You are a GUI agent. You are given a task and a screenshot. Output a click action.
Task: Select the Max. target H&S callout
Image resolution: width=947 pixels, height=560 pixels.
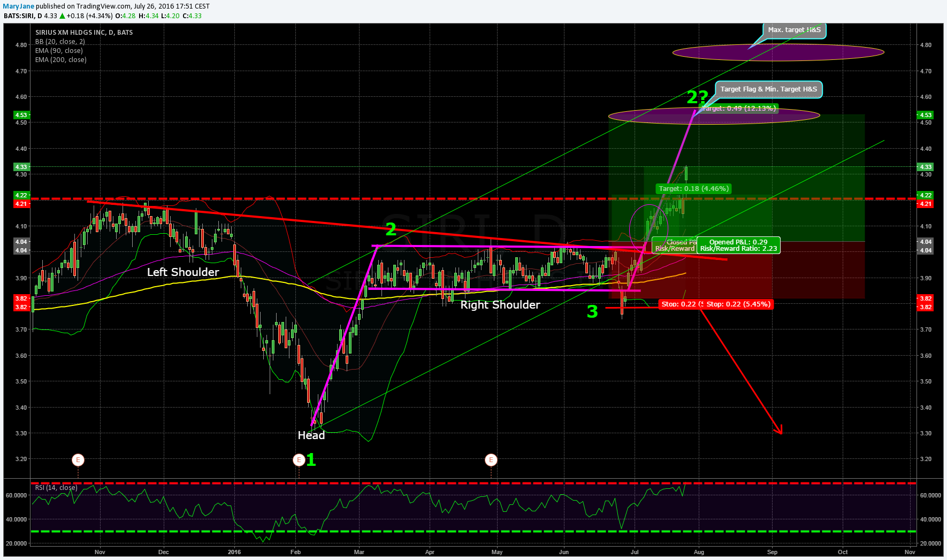pyautogui.click(x=794, y=30)
